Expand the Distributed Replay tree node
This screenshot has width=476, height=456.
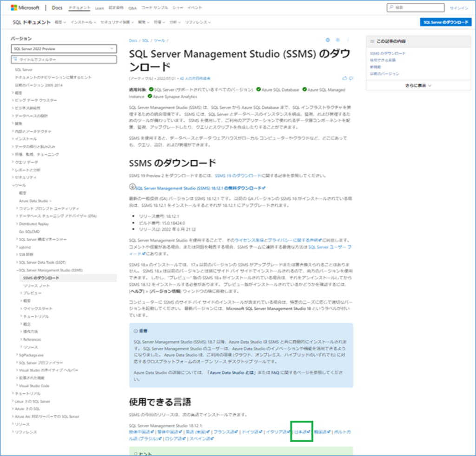tap(17, 224)
